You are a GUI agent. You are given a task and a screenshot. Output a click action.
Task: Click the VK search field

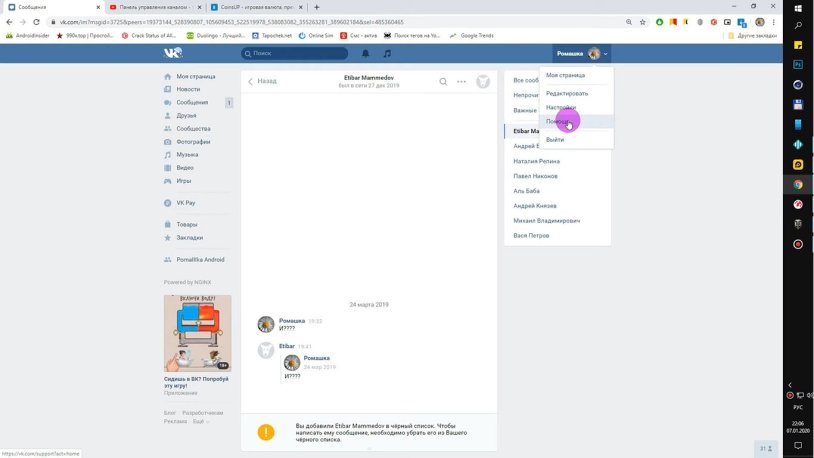point(294,53)
